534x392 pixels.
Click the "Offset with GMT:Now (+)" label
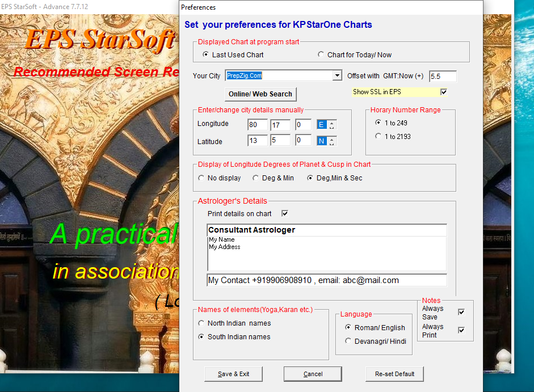click(x=385, y=76)
